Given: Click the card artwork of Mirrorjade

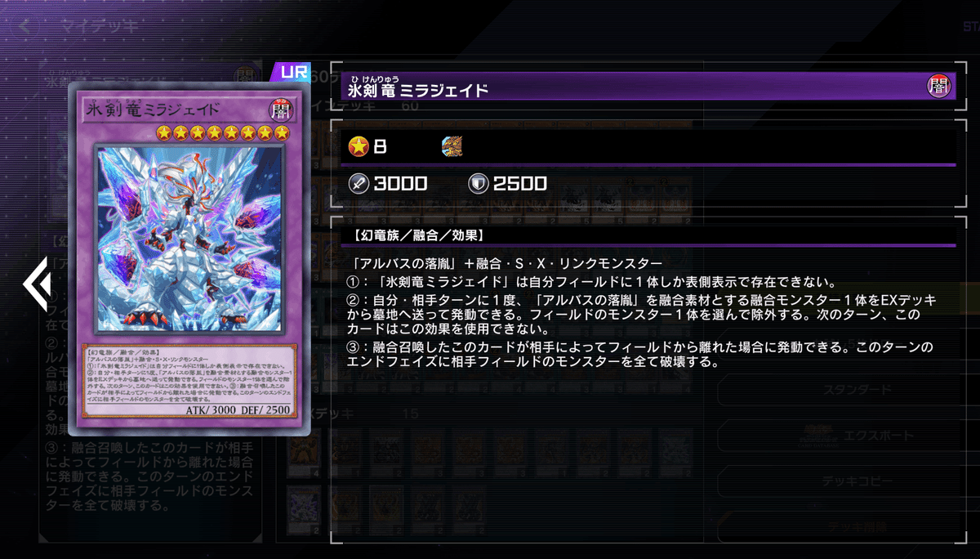Looking at the screenshot, I should point(191,239).
